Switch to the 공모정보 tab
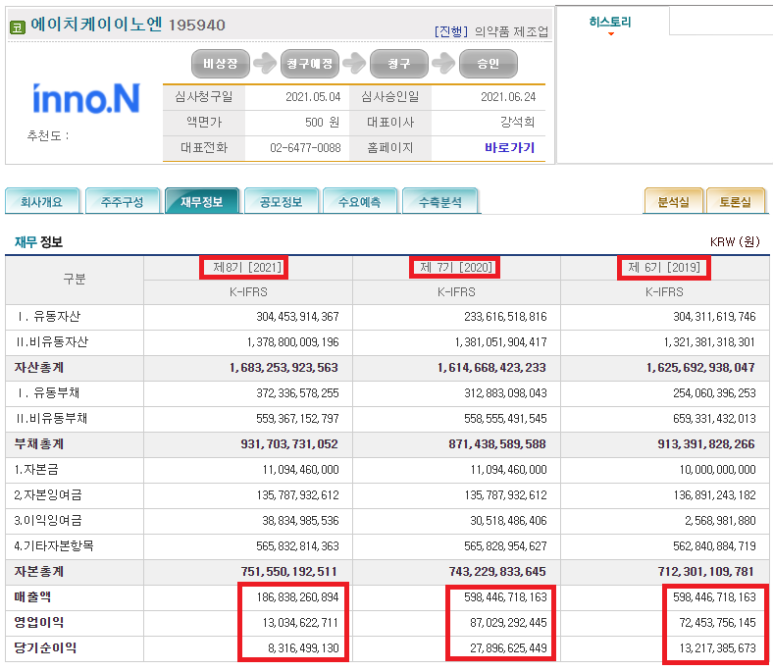Image resolution: width=773 pixels, height=671 pixels. pyautogui.click(x=281, y=201)
